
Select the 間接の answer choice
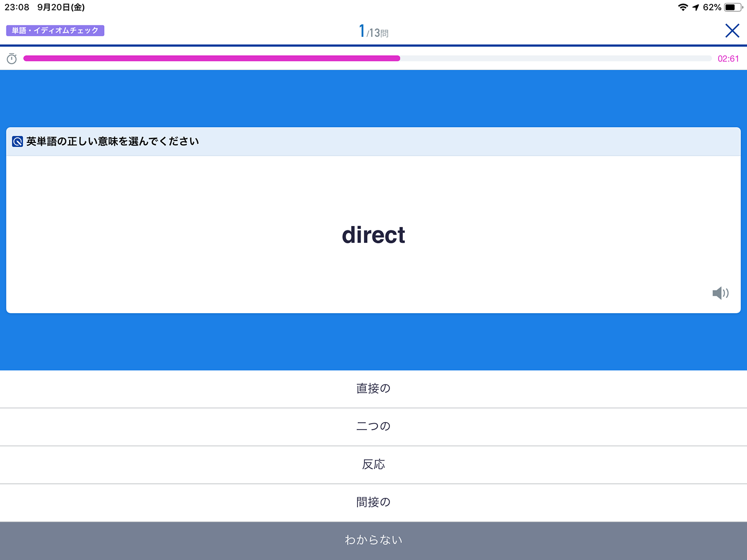pos(373,502)
